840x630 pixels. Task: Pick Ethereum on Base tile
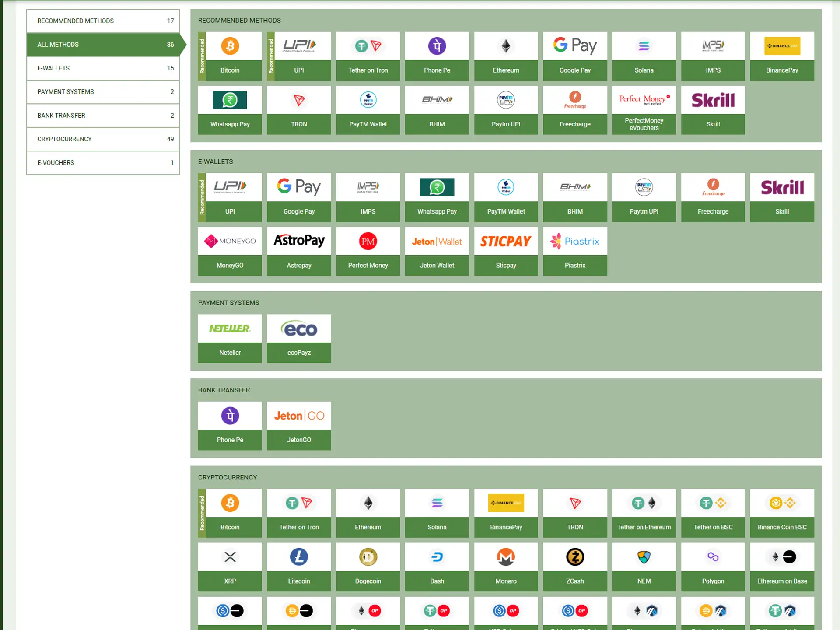pos(782,567)
